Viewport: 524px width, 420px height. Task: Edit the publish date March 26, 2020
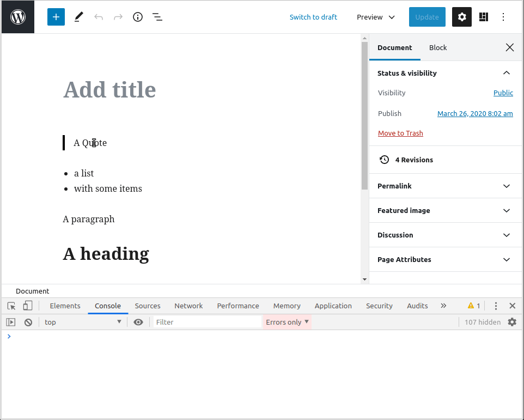coord(475,114)
